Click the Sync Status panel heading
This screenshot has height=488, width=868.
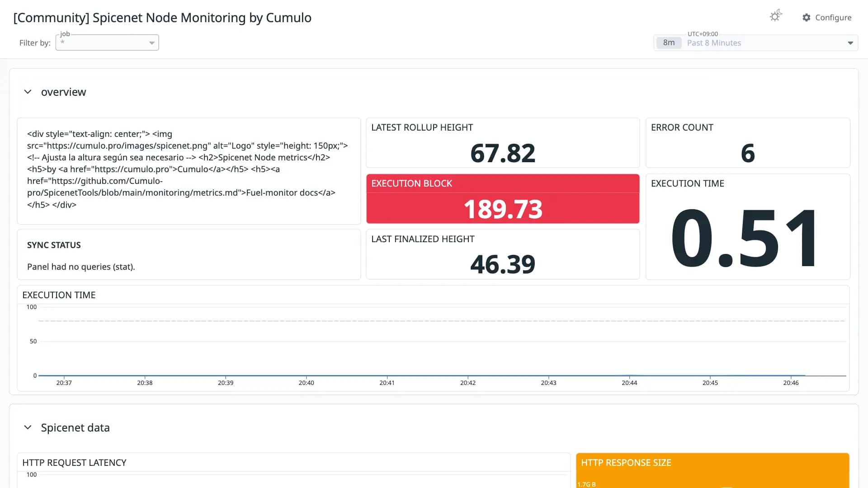click(x=54, y=245)
